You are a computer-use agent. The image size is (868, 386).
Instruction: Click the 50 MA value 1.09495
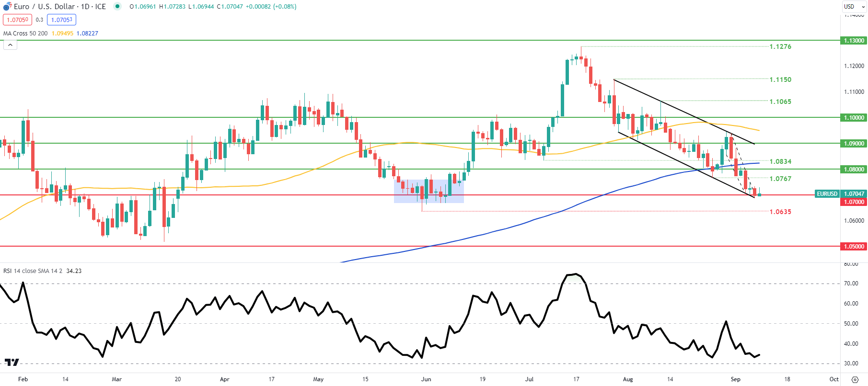click(62, 33)
